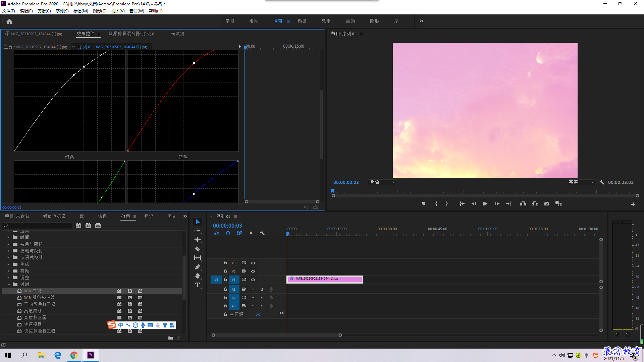Mute audio track A1
The width and height of the screenshot is (644, 362).
pyautogui.click(x=253, y=289)
